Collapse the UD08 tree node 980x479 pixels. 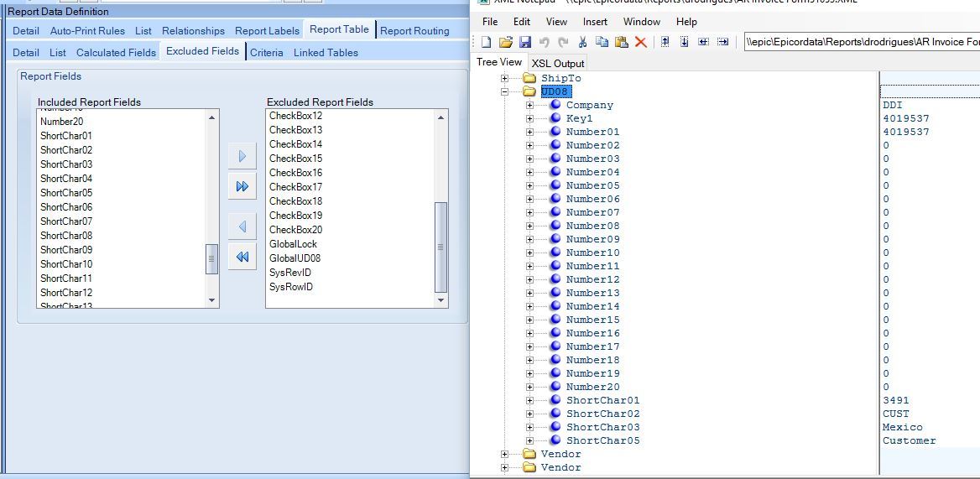tap(505, 91)
